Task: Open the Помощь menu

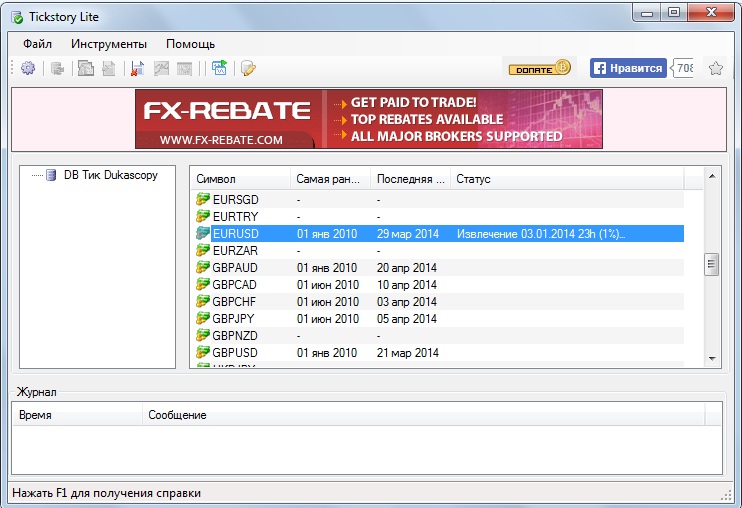Action: 190,44
